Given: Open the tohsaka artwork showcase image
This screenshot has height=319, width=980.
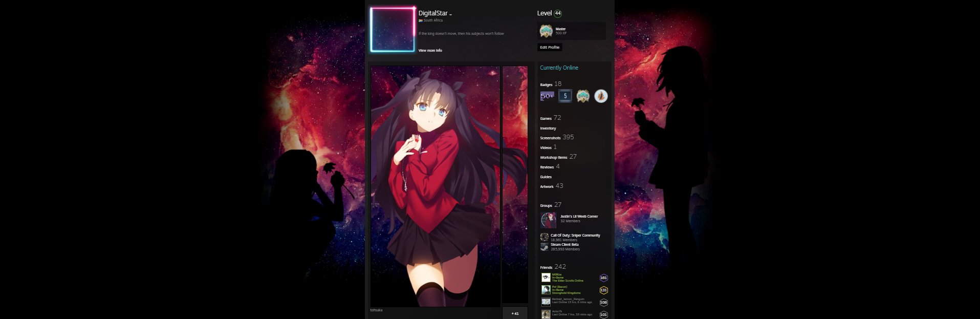Looking at the screenshot, I should pyautogui.click(x=435, y=186).
